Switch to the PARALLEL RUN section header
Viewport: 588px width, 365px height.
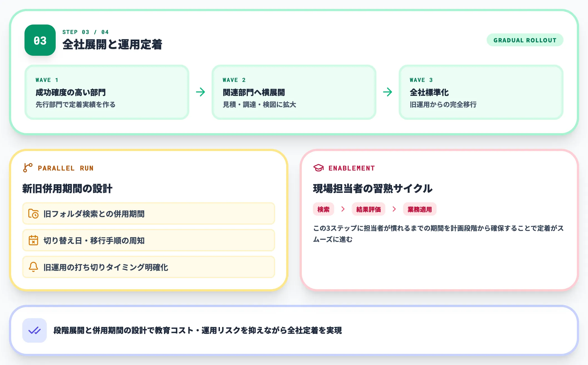tap(66, 168)
